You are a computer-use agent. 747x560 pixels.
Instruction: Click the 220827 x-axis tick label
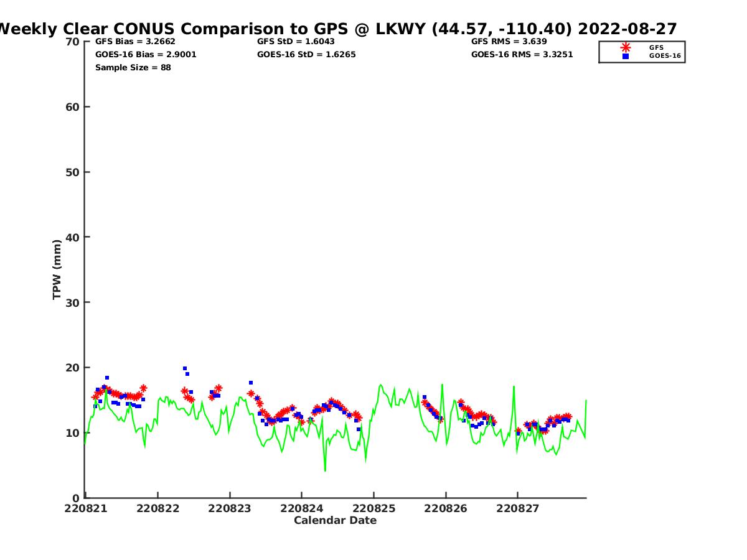(x=517, y=508)
